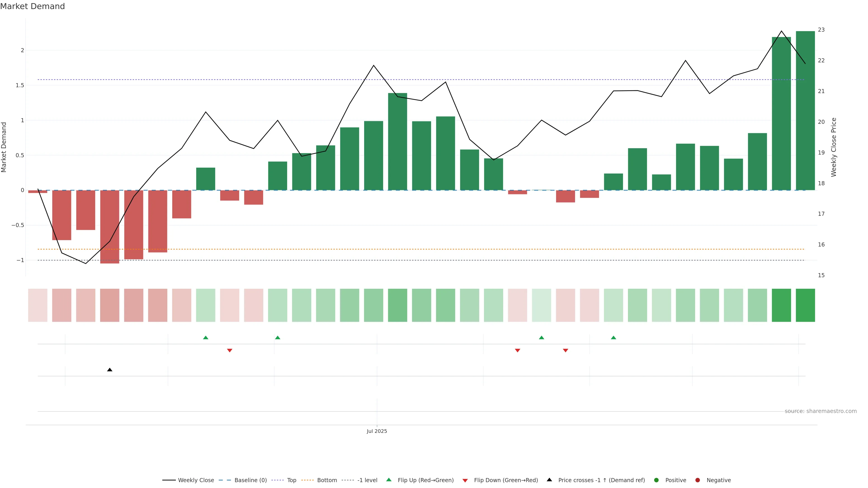Toggle the -1 level legend entry
The width and height of the screenshot is (868, 488).
click(367, 480)
